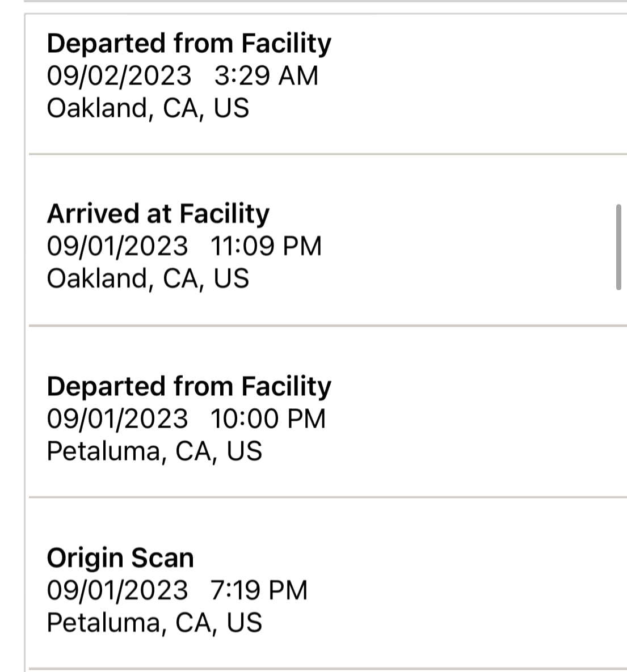Click the 11:09 PM timestamp

(266, 246)
